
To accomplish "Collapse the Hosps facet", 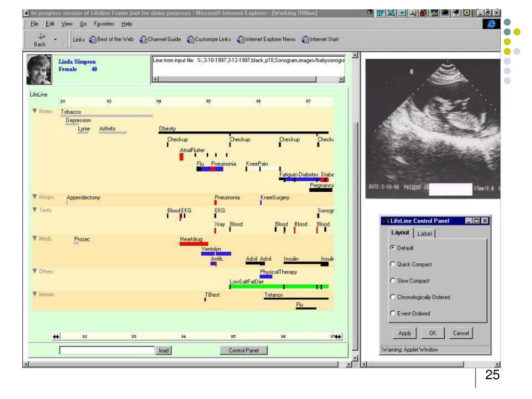I will coord(35,196).
